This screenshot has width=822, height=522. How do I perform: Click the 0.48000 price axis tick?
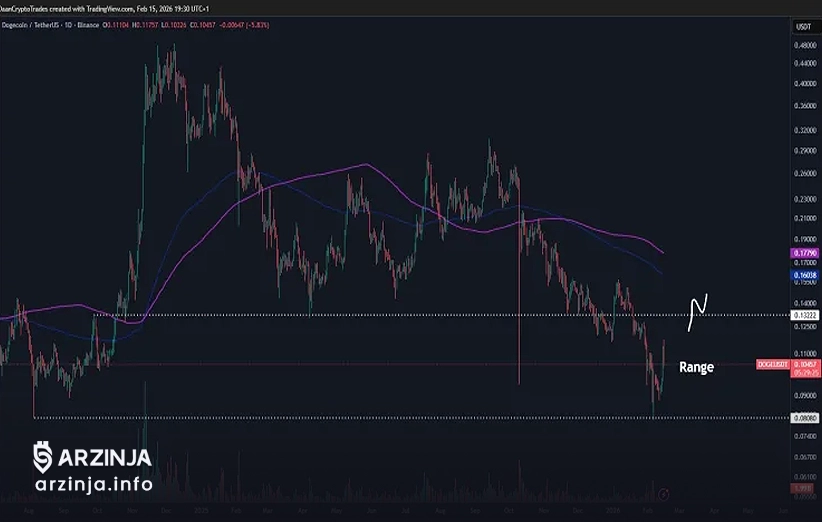tap(804, 46)
